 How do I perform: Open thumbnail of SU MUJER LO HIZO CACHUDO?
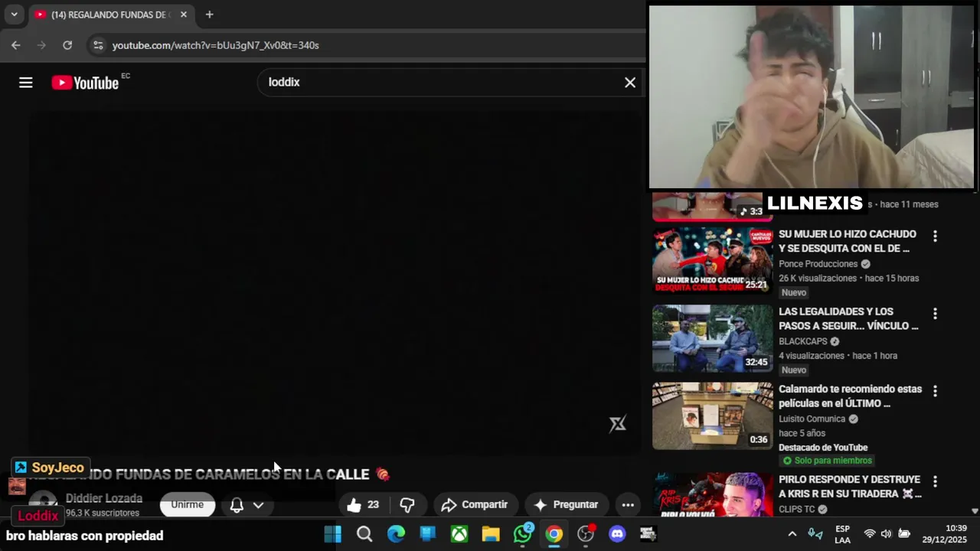[x=713, y=260]
